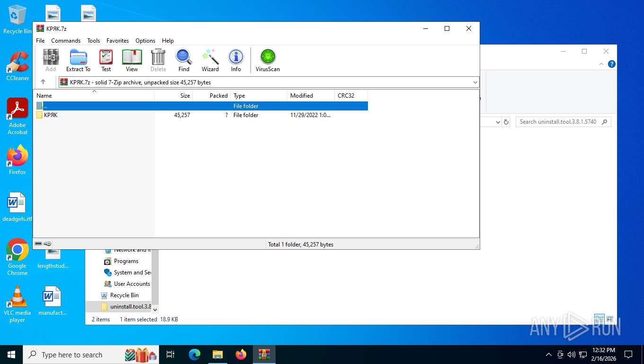Refresh the Explorer window address bar
The height and width of the screenshot is (364, 644).
[x=506, y=122]
